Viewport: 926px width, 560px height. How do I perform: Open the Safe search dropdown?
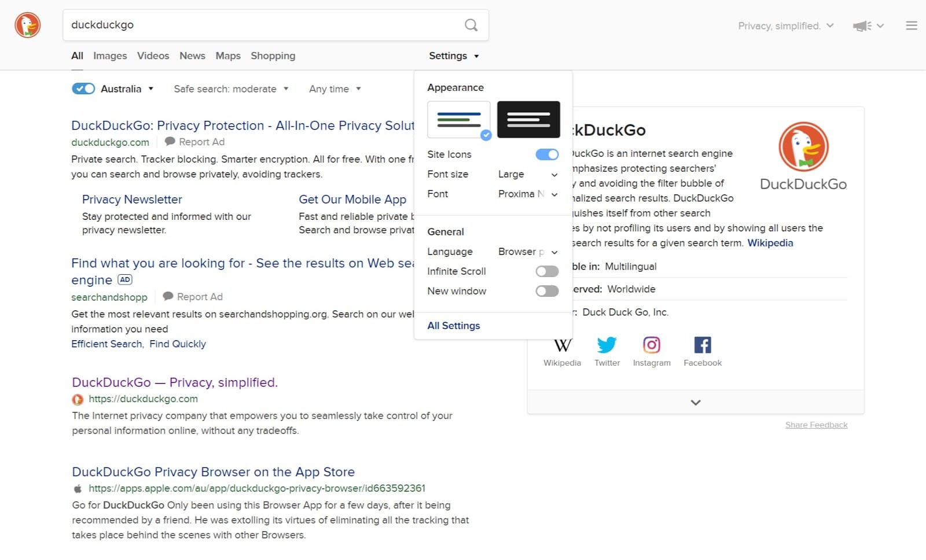tap(230, 89)
